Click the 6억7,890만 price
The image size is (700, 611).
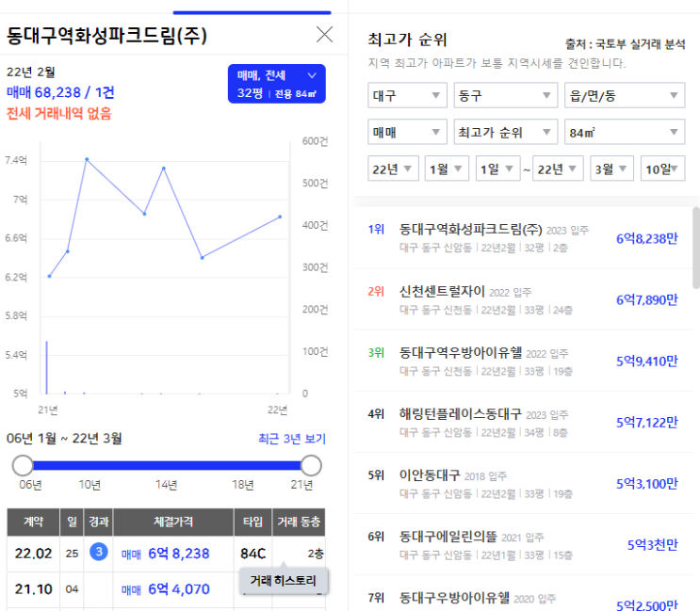pyautogui.click(x=647, y=299)
